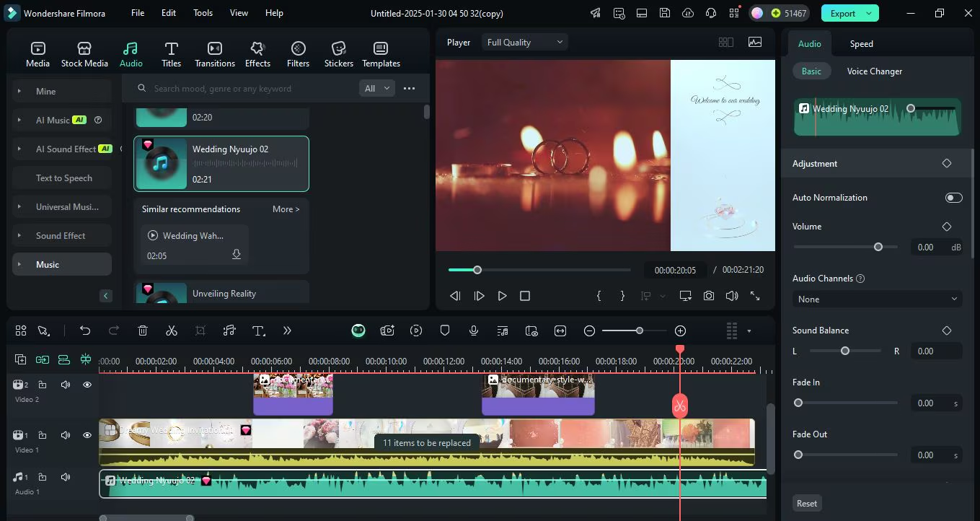This screenshot has width=980, height=521.
Task: Open the Stickers panel
Action: click(x=339, y=54)
